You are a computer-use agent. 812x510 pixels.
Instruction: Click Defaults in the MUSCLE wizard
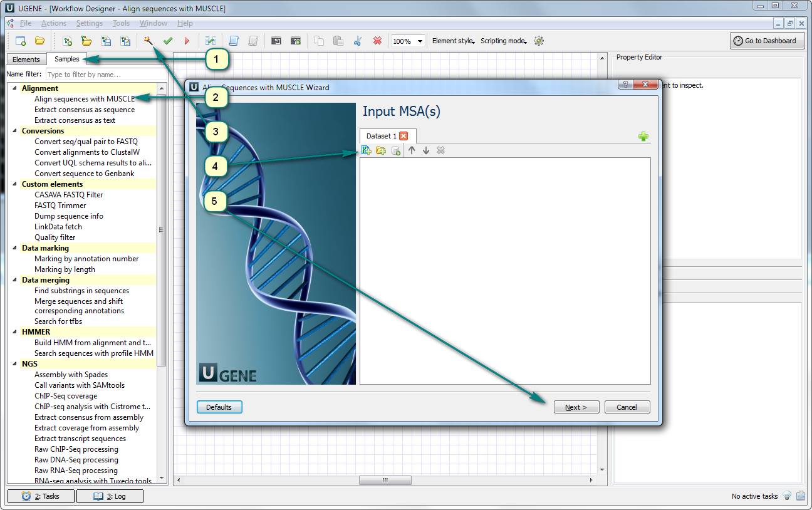[x=219, y=407]
